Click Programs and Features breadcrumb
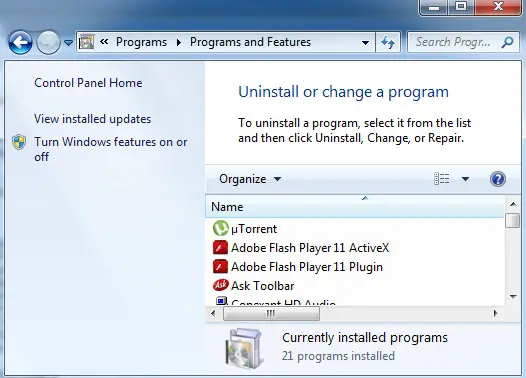Screen dimensions: 526x378 pos(250,42)
